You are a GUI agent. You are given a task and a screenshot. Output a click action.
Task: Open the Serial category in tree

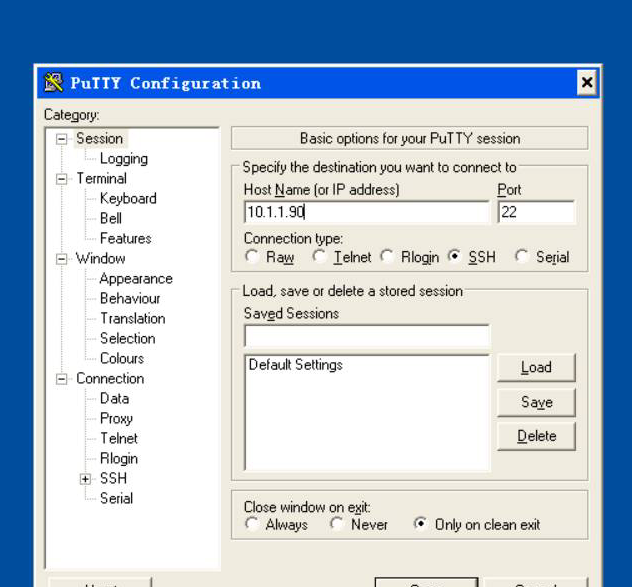pyautogui.click(x=116, y=498)
